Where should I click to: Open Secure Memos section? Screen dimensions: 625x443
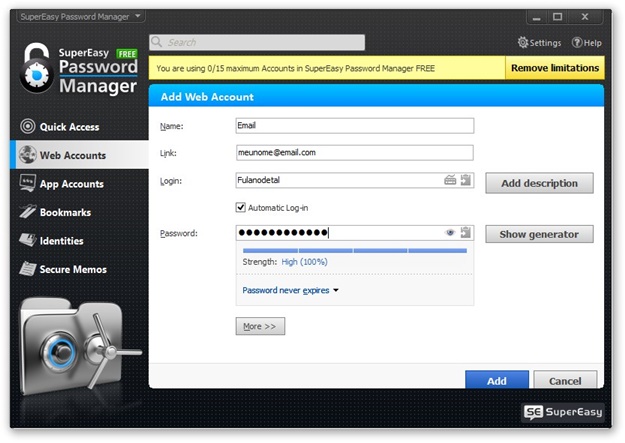point(79,269)
